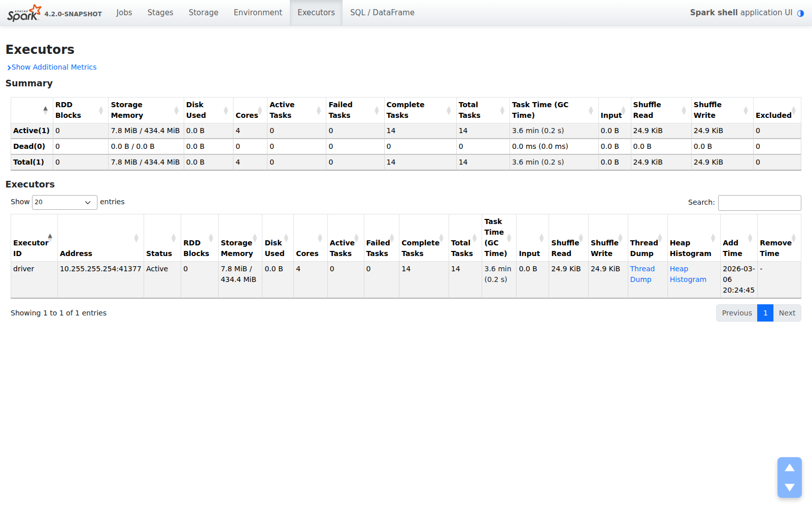Click the Next pagination button
Screen dimensions: 812x508
click(x=787, y=313)
